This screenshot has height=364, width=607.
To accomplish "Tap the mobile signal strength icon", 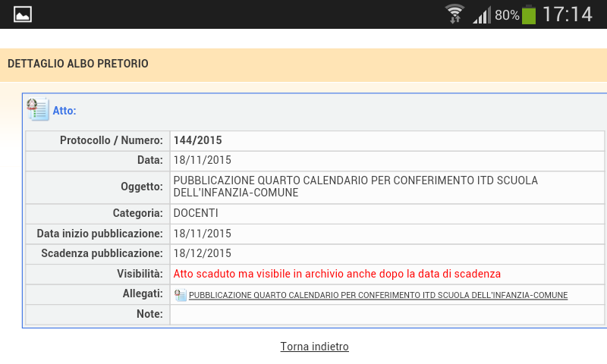I will (482, 14).
